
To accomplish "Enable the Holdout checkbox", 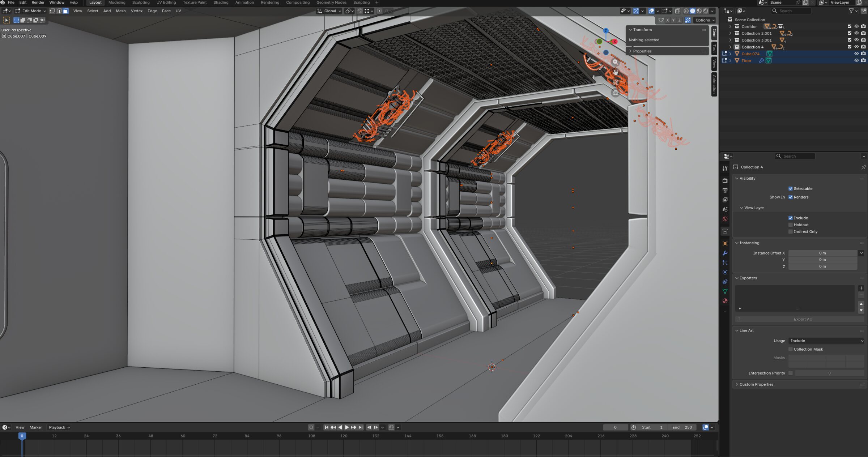I will point(791,225).
